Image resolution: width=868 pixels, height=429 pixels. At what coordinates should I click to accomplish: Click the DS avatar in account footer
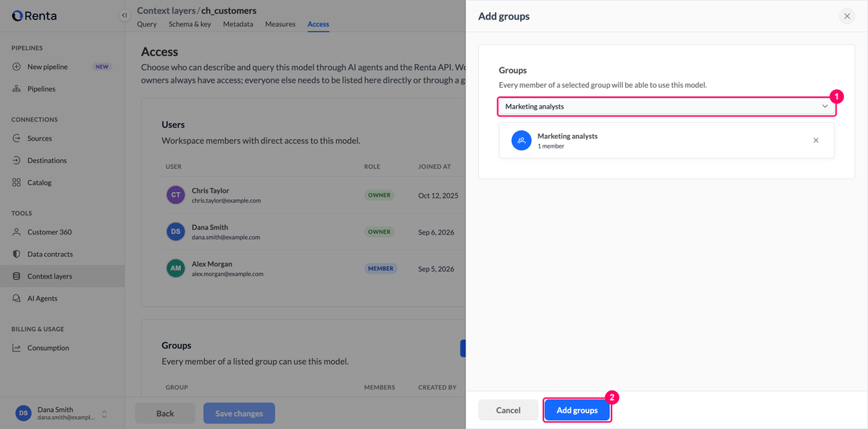tap(23, 413)
